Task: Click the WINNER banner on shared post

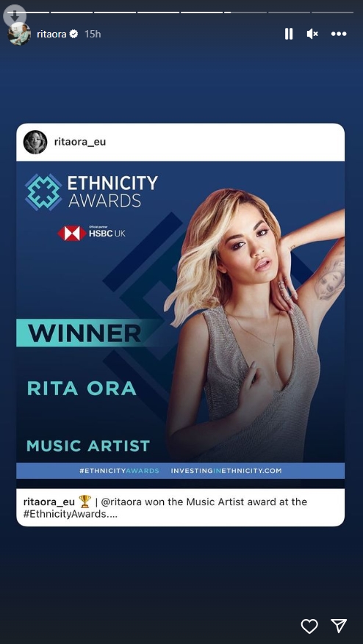Action: (85, 333)
